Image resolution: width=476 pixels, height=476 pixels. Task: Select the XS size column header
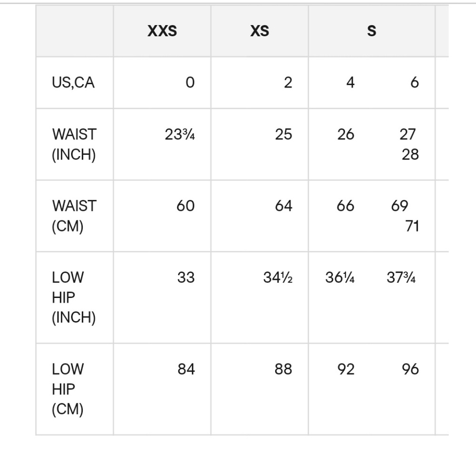259,31
